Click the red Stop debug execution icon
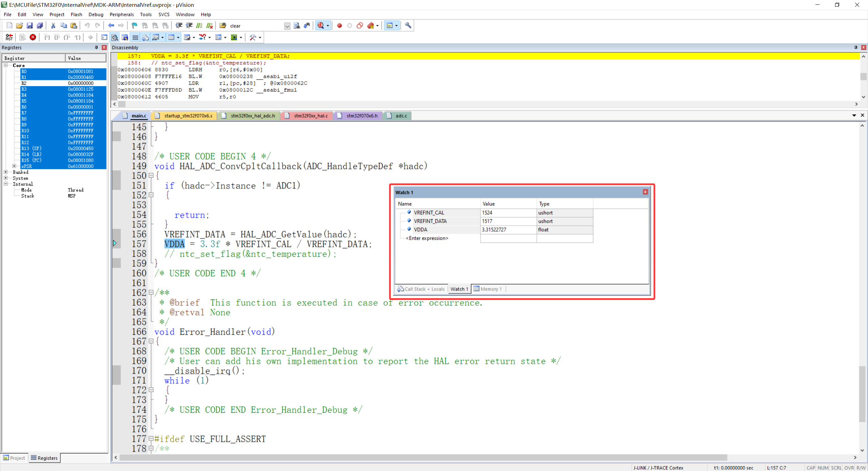 point(33,37)
